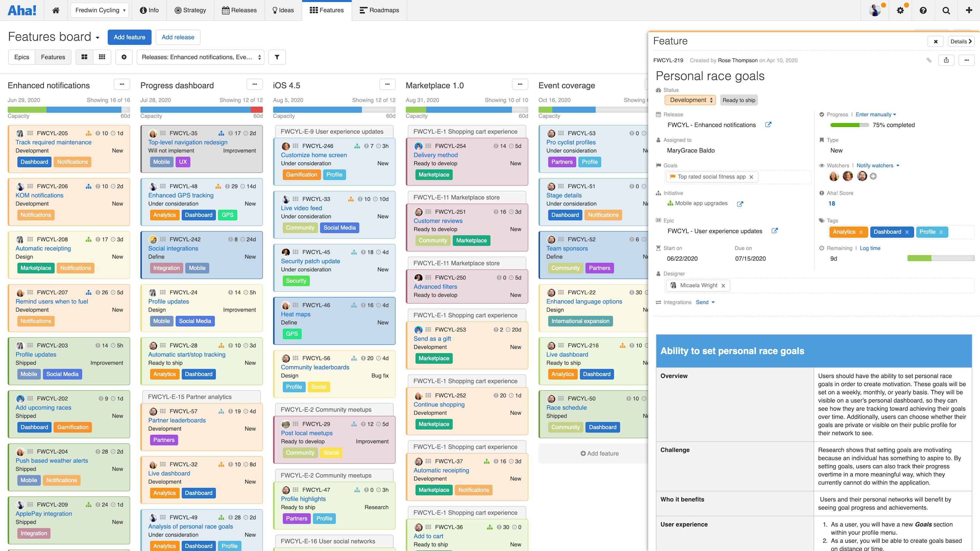This screenshot has height=551, width=980.
Task: Open the filter icon on the Features board
Action: pos(277,57)
